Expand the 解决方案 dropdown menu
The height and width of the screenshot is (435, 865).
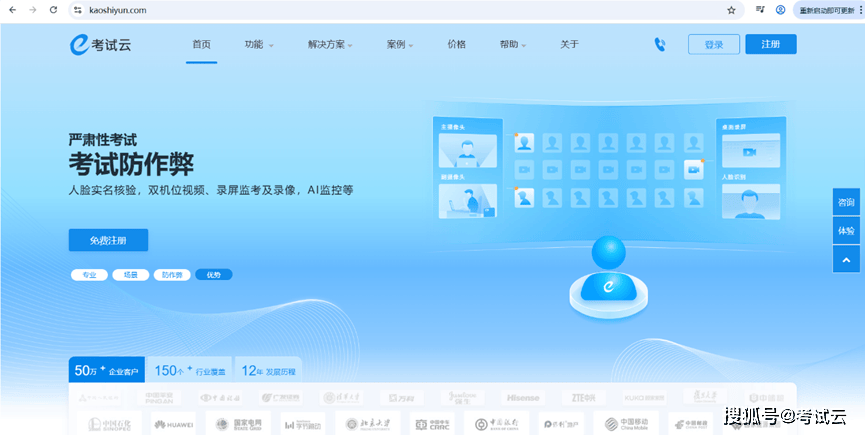click(x=331, y=45)
